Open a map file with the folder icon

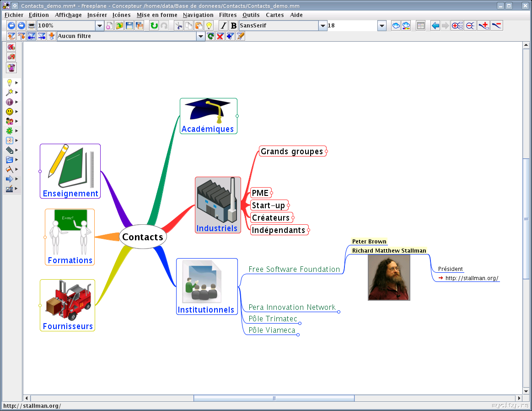point(119,26)
